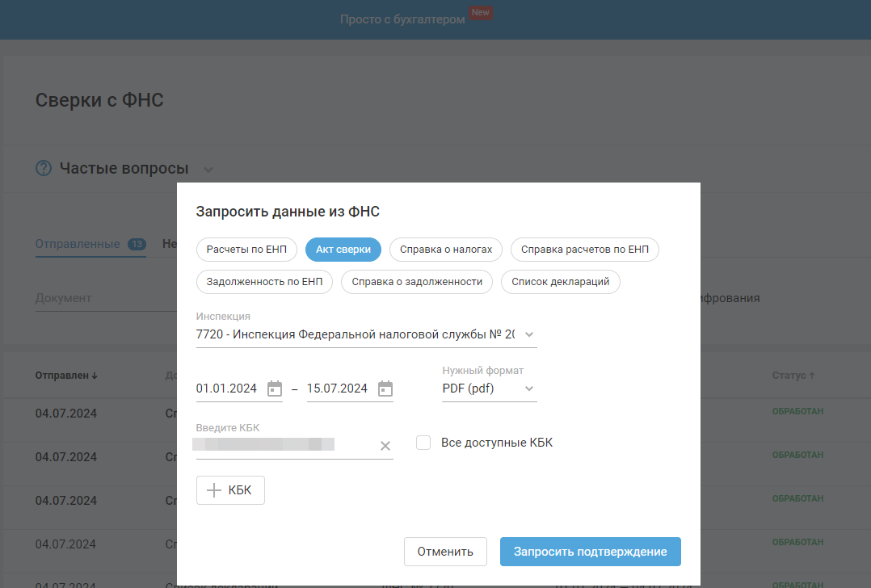Select 'Список деклараций' chip
This screenshot has height=588, width=871.
click(x=561, y=282)
